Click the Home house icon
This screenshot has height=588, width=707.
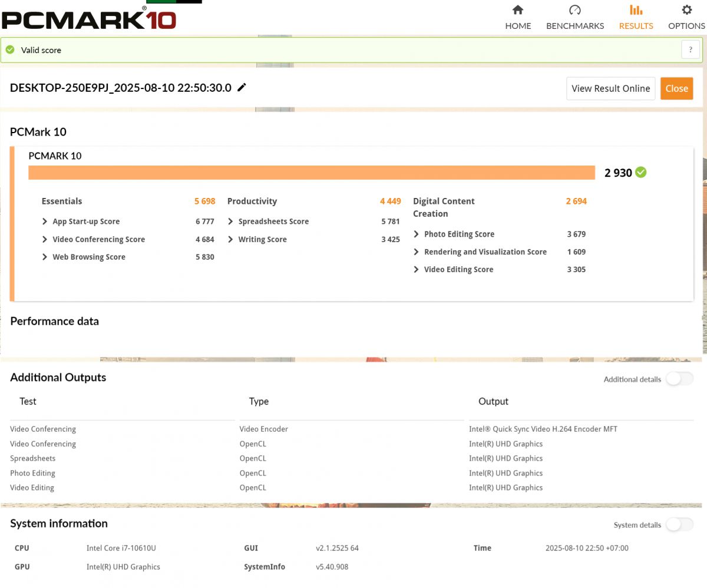click(518, 10)
